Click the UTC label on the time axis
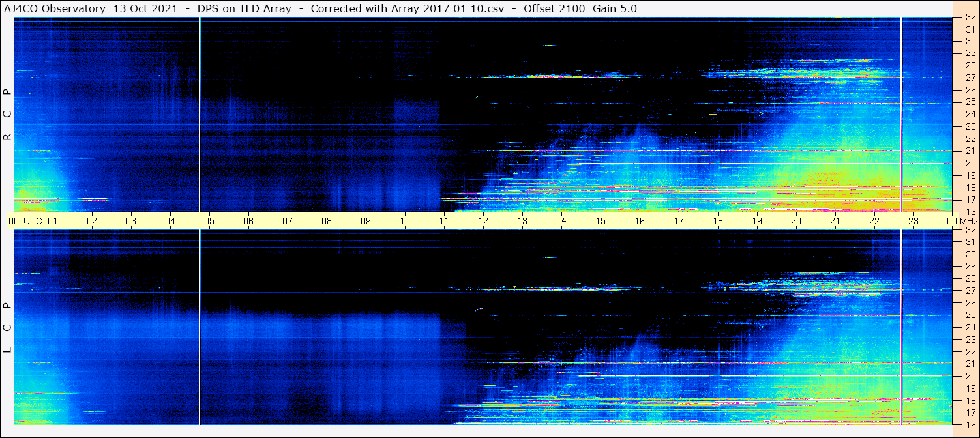This screenshot has height=438, width=980. point(33,221)
